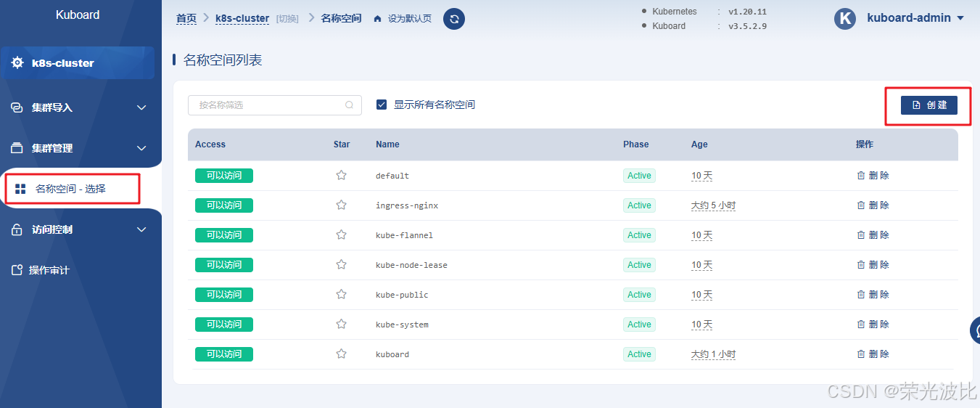Click the kube-flannel namespace name
This screenshot has height=408, width=980.
pos(404,235)
